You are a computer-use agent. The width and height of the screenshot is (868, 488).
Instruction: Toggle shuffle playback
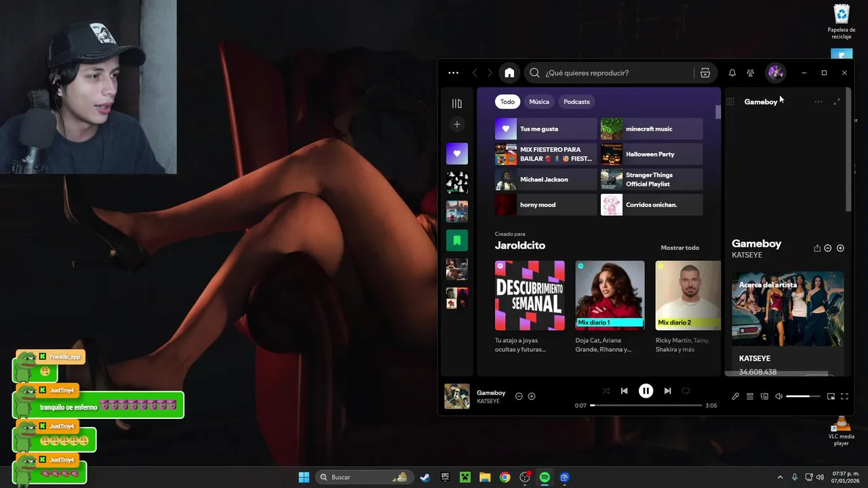pyautogui.click(x=606, y=391)
